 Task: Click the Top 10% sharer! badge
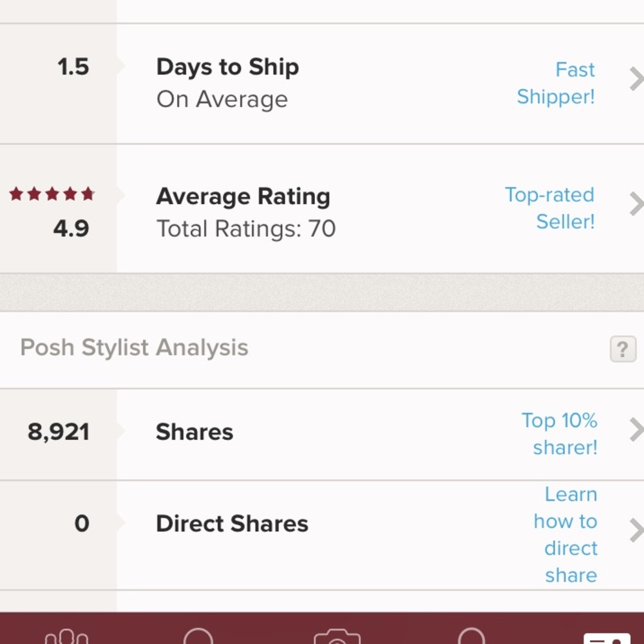[x=558, y=433]
